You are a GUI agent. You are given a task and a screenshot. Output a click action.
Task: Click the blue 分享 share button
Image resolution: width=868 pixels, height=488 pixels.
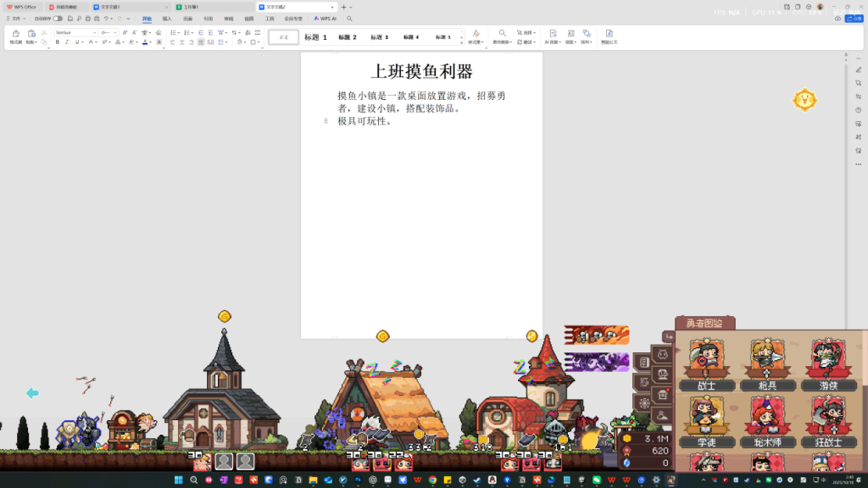(854, 18)
